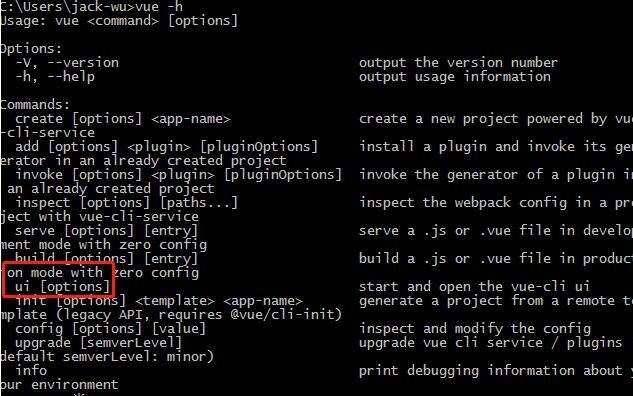Click 'init [options] <template> <app-name>' command
Image resolution: width=633 pixels, height=396 pixels.
pyautogui.click(x=159, y=301)
